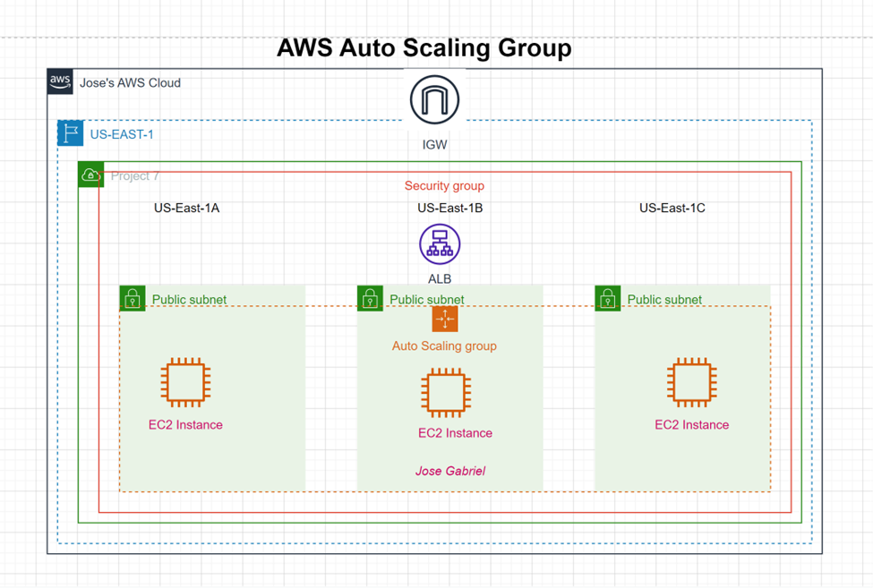Select the middle Public subnet lock icon
Image resolution: width=873 pixels, height=588 pixels.
coord(371,298)
